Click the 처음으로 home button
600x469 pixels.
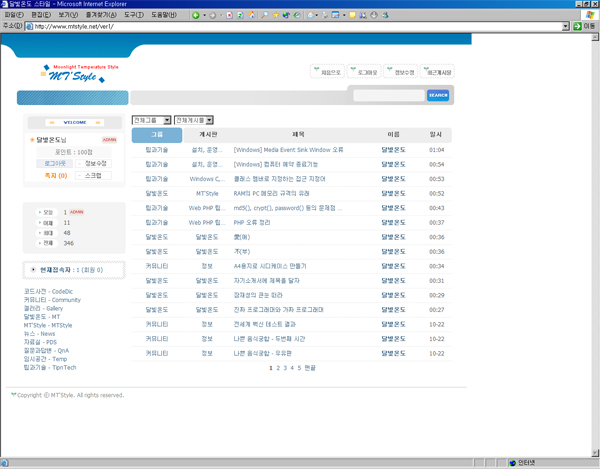(x=329, y=72)
